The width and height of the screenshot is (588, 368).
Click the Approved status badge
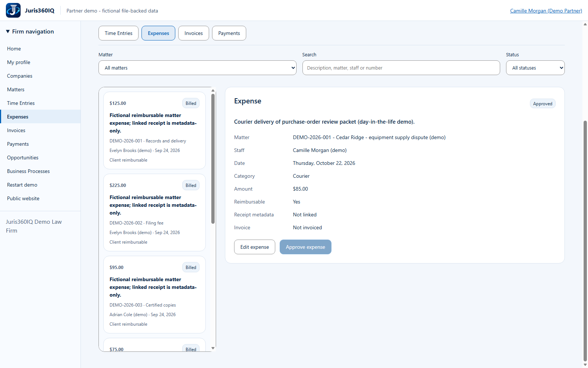point(542,104)
